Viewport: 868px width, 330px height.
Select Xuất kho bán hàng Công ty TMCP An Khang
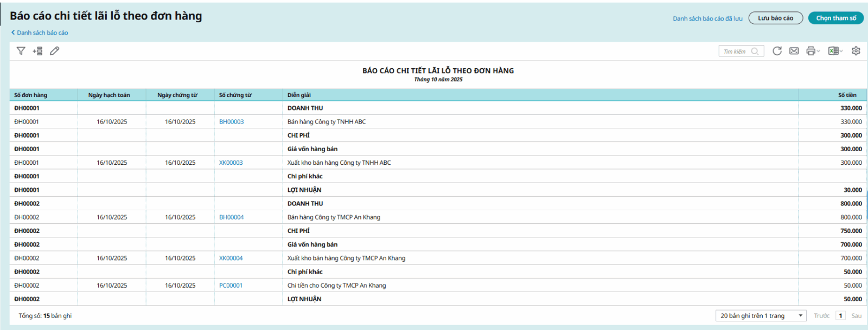pos(346,258)
